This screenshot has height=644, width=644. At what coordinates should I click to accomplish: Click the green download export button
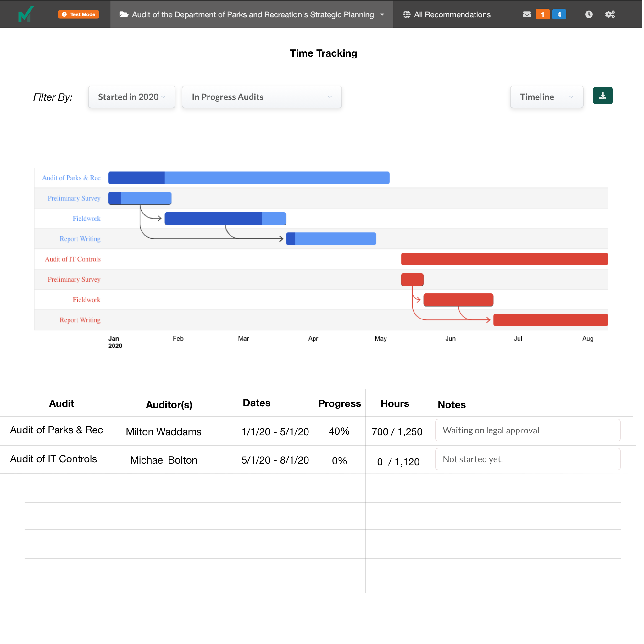coord(602,96)
